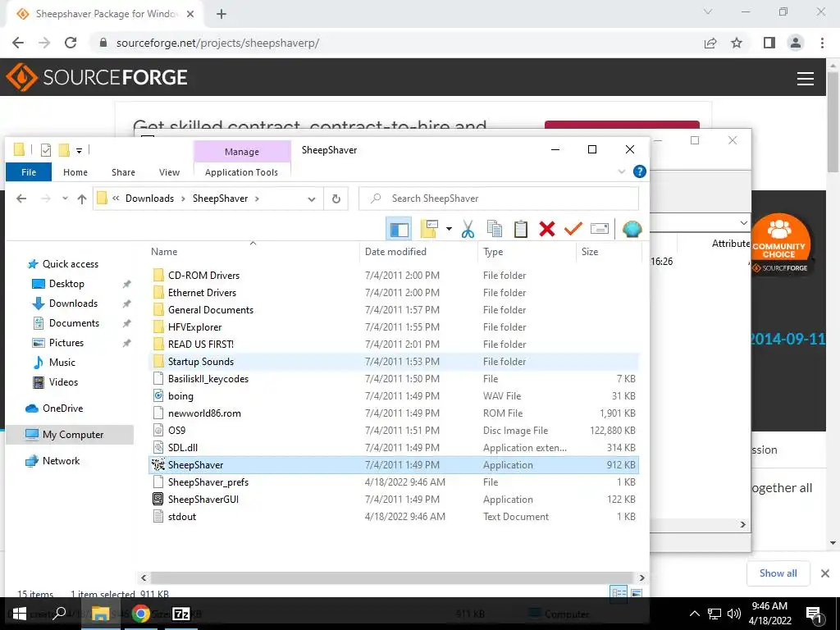This screenshot has width=840, height=630.
Task: Click Show all downloads button
Action: (778, 573)
